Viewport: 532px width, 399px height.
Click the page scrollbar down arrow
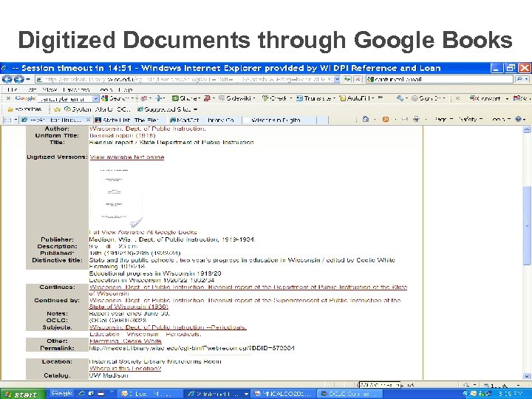[527, 375]
